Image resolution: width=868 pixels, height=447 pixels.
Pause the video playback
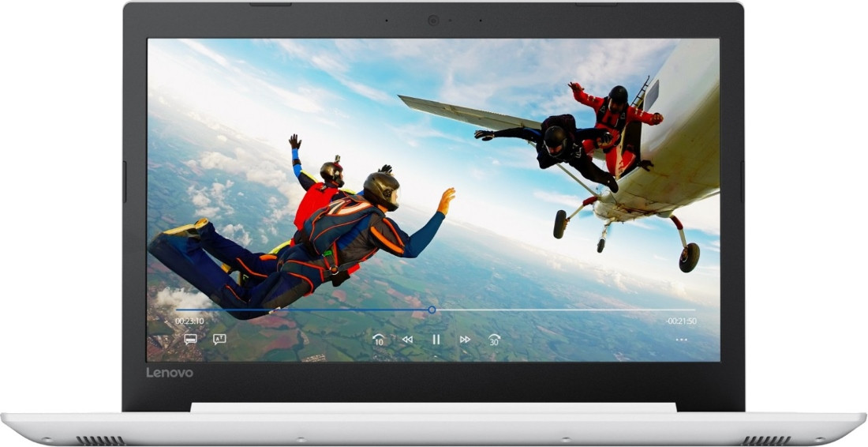[x=436, y=340]
